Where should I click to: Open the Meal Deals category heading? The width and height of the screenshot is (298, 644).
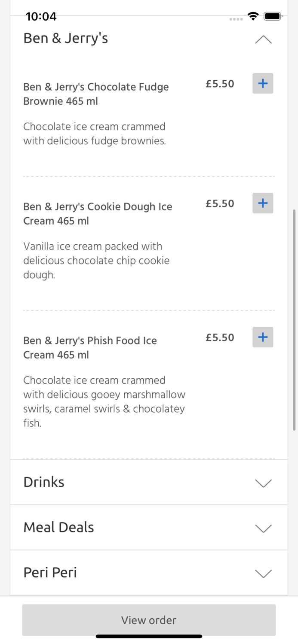coord(58,527)
